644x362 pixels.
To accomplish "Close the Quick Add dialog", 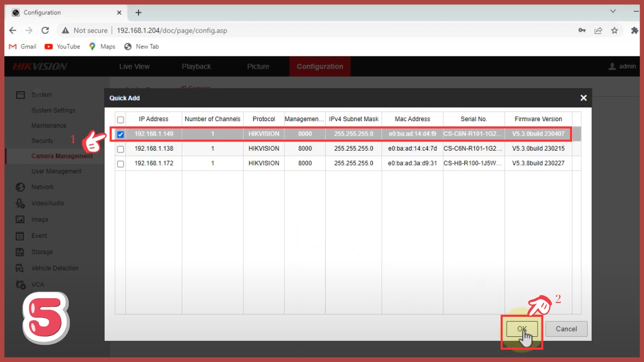I will 583,98.
